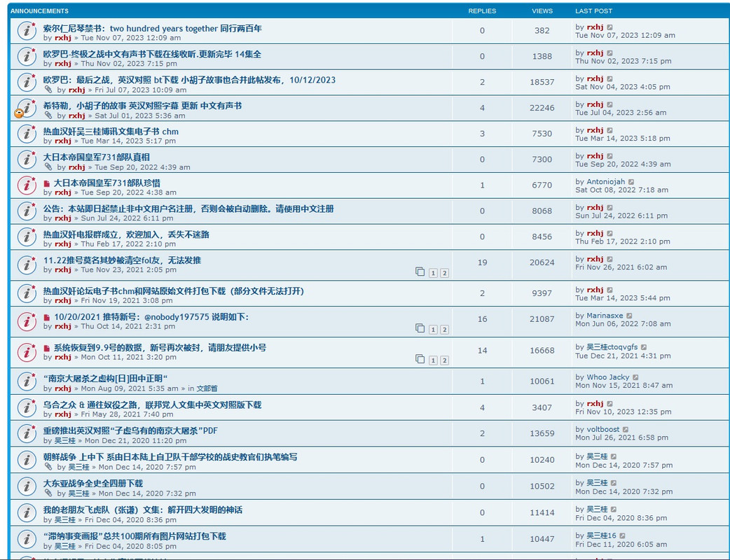
Task: Open last-post author voltboost profile
Action: 603,429
